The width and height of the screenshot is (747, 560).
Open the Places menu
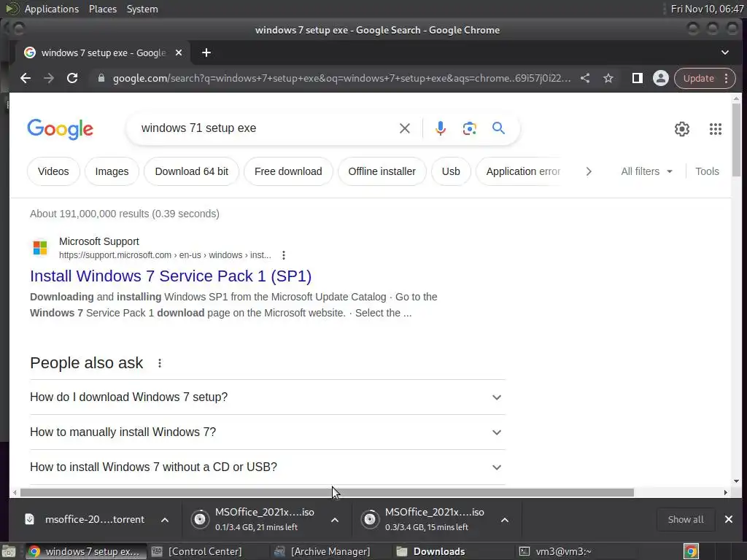click(x=103, y=9)
